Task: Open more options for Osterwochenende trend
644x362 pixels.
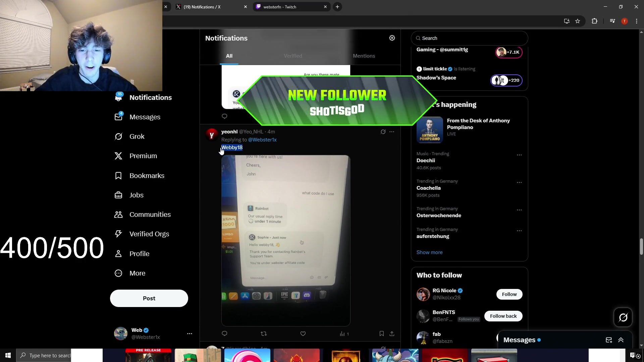Action: [x=519, y=210]
